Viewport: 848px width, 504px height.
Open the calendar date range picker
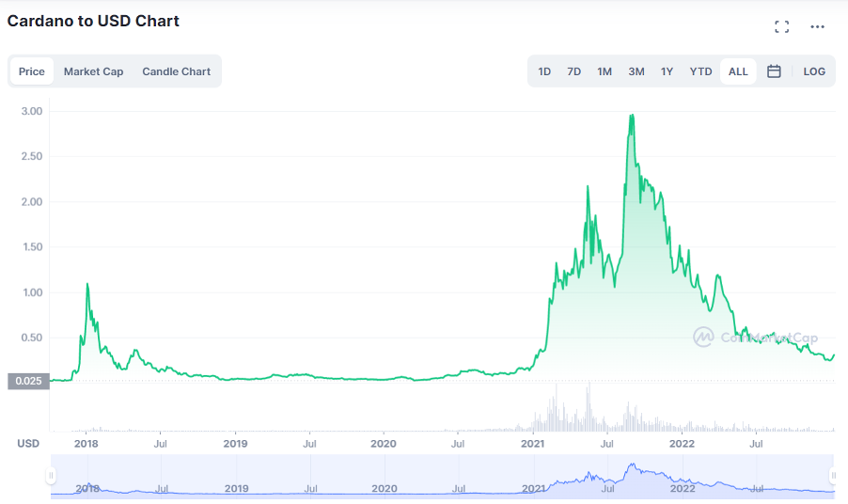coord(774,71)
